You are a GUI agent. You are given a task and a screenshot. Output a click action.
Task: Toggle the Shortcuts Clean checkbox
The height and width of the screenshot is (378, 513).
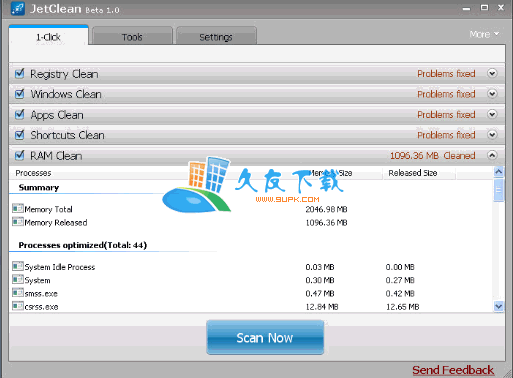click(x=20, y=135)
